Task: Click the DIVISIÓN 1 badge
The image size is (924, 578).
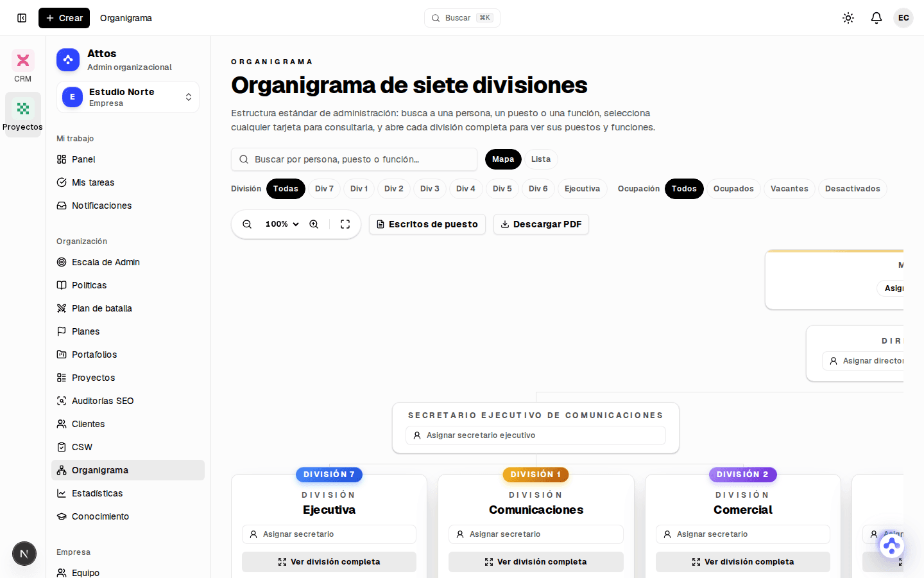Action: click(x=536, y=475)
